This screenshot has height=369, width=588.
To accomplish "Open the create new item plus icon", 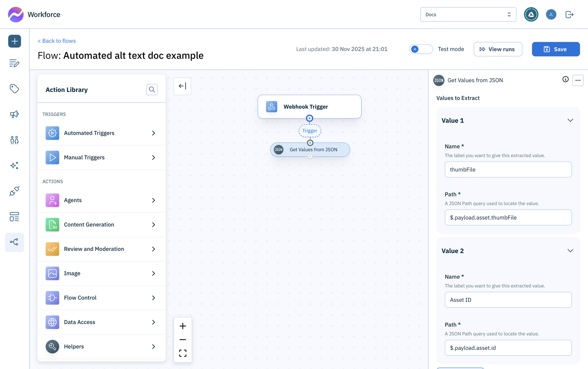I will pyautogui.click(x=14, y=41).
